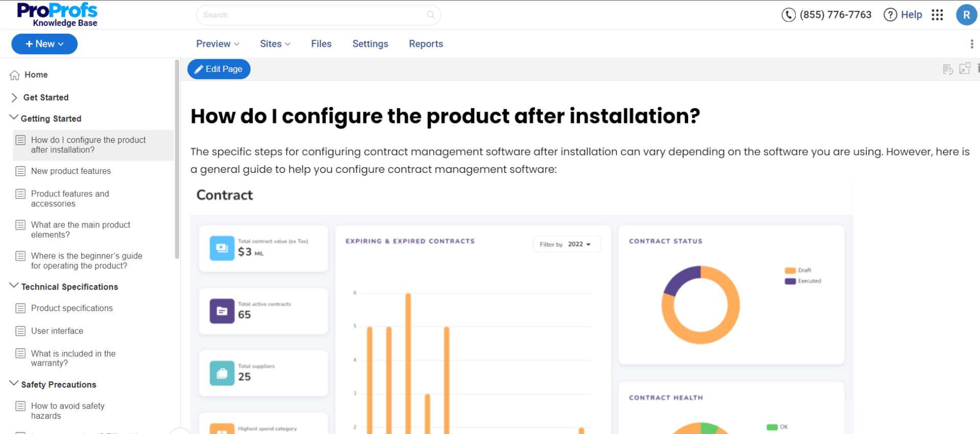This screenshot has height=434, width=980.
Task: Collapse the Getting Started section
Action: (x=14, y=118)
